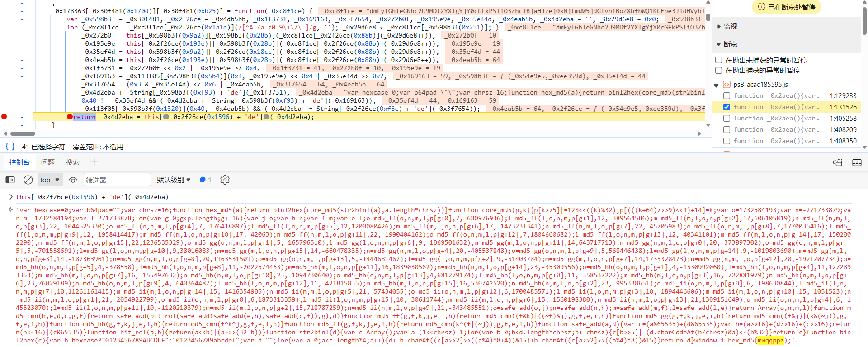Click the chevron beside the console expression

point(11,197)
